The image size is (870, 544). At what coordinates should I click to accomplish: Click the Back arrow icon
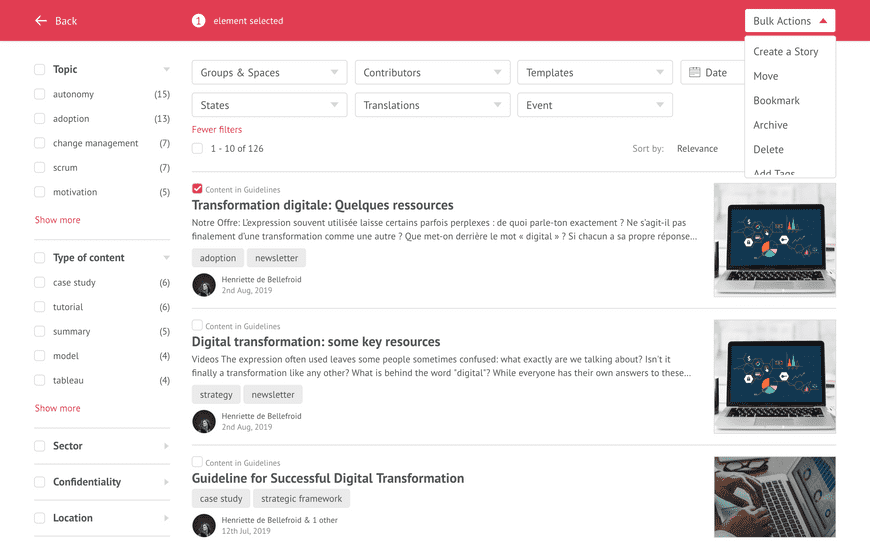coord(41,21)
